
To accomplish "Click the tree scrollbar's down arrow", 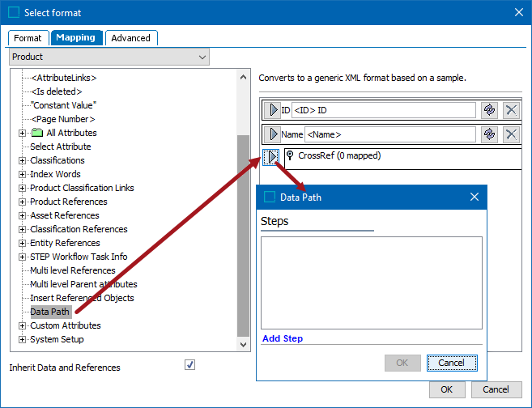I will [x=243, y=345].
